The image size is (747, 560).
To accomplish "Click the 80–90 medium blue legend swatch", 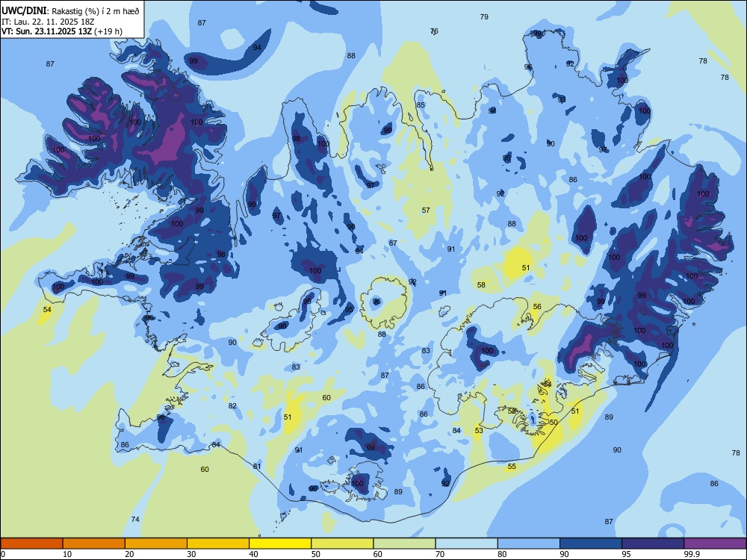I will pos(529,544).
